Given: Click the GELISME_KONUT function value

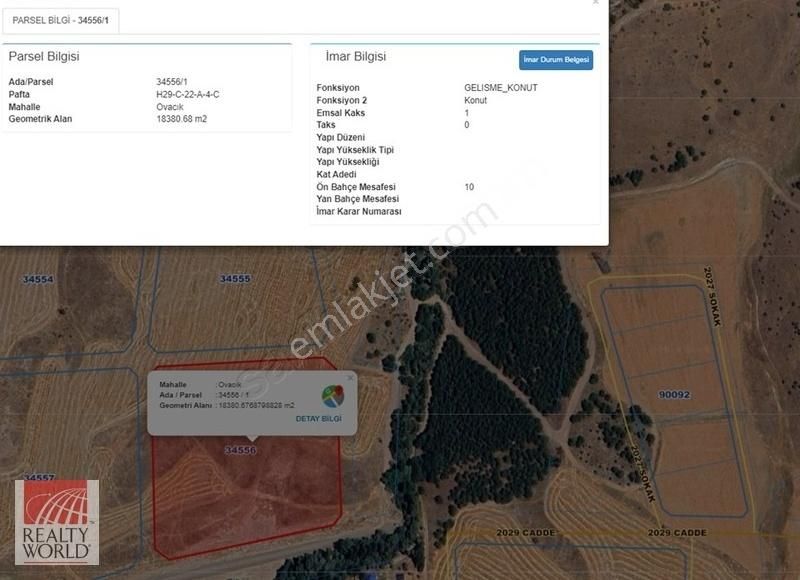Looking at the screenshot, I should point(501,88).
